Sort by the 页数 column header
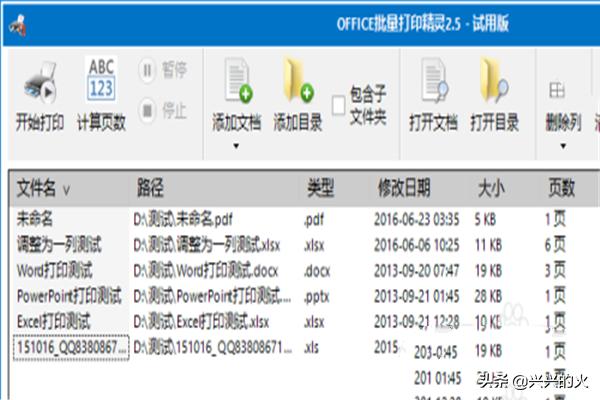Image resolution: width=600 pixels, height=400 pixels. coord(561,188)
